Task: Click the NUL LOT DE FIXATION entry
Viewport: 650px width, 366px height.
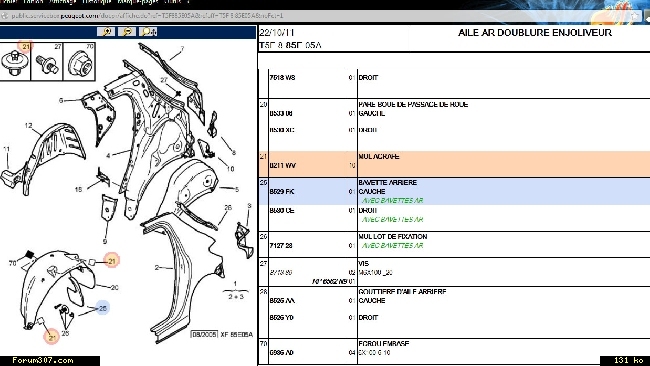Action: pyautogui.click(x=393, y=237)
